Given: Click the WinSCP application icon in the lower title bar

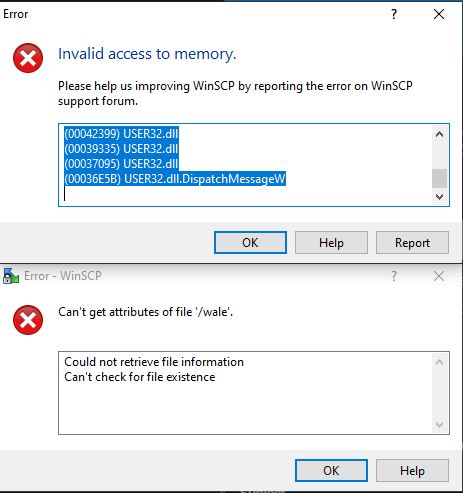Looking at the screenshot, I should (11, 276).
